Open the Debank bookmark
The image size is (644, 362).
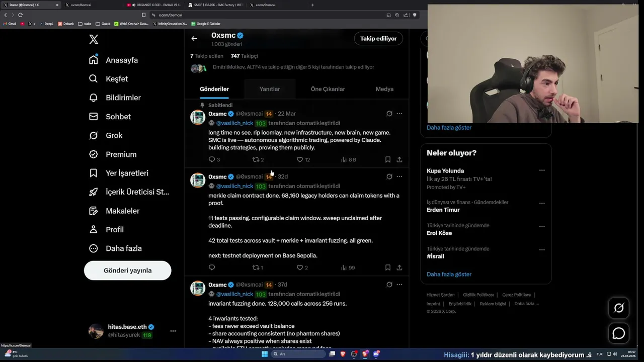point(66,24)
